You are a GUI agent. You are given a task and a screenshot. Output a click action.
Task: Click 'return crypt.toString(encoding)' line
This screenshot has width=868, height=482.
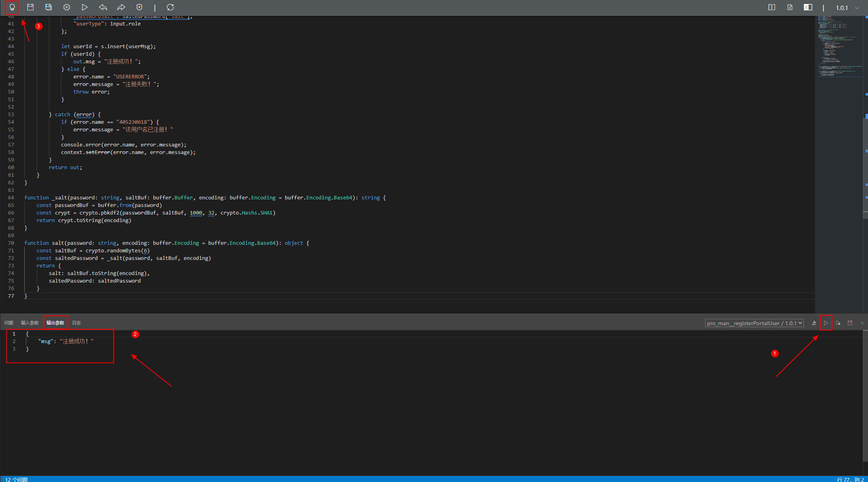(x=84, y=220)
